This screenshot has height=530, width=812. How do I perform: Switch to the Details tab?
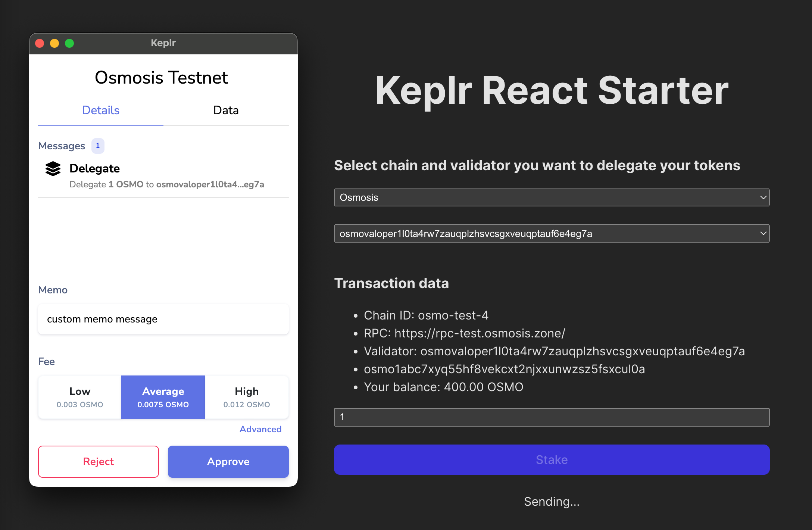pos(100,110)
